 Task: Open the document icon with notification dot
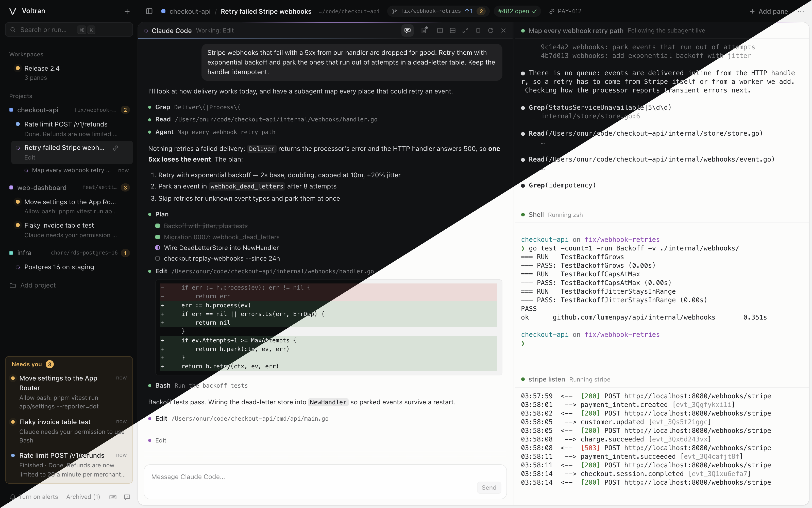pos(424,30)
